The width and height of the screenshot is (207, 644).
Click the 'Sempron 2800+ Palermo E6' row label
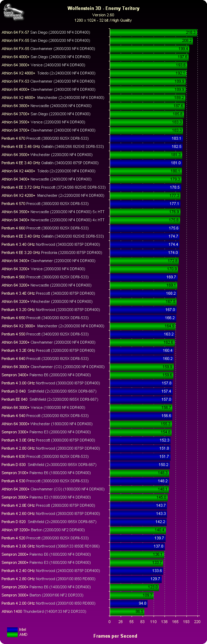(46, 554)
